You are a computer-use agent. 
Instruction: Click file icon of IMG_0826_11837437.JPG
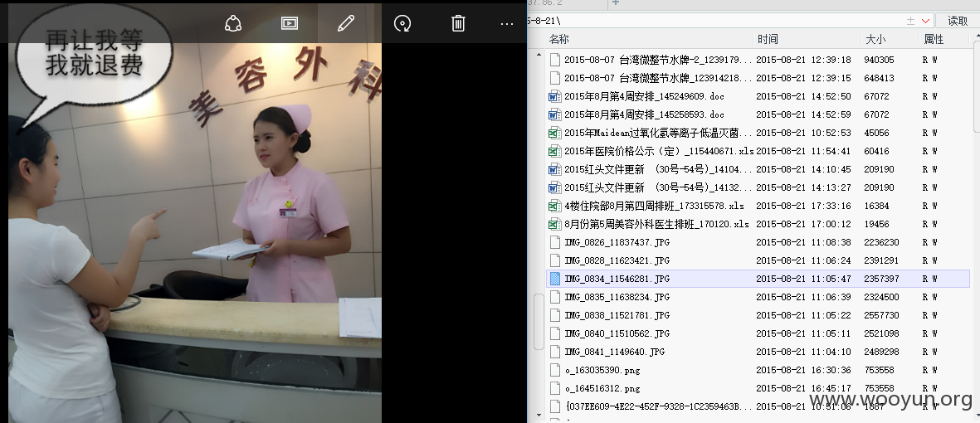[554, 242]
